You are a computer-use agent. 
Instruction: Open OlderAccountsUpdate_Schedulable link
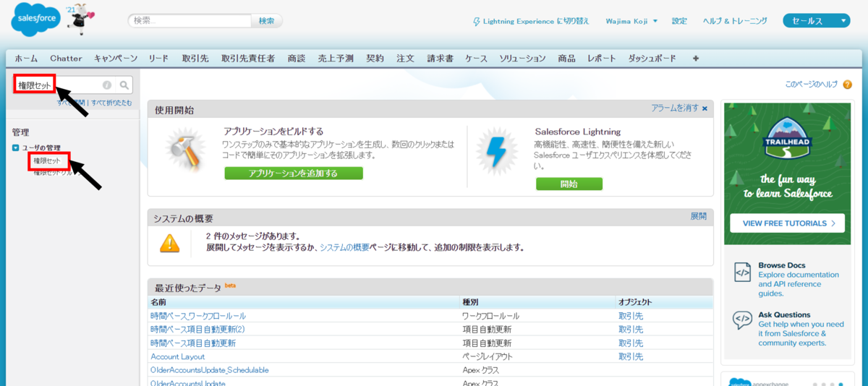(210, 370)
